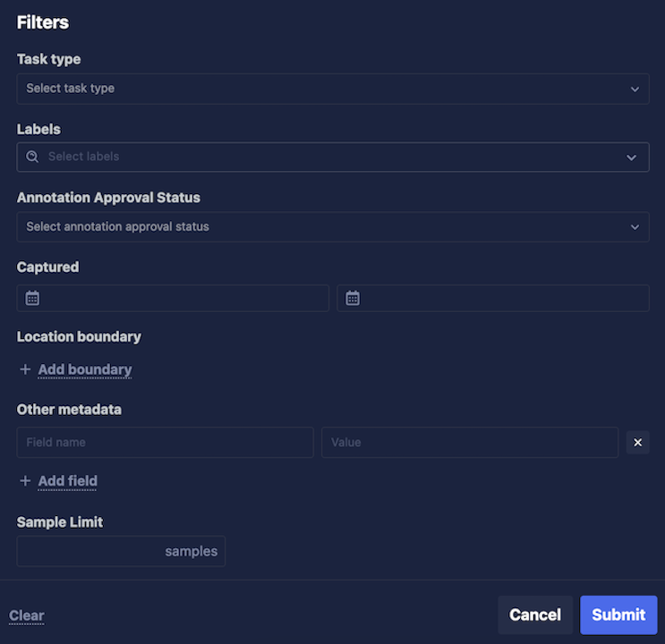Viewport: 665px width, 644px height.
Task: Clear all filters via Clear link
Action: tap(26, 615)
